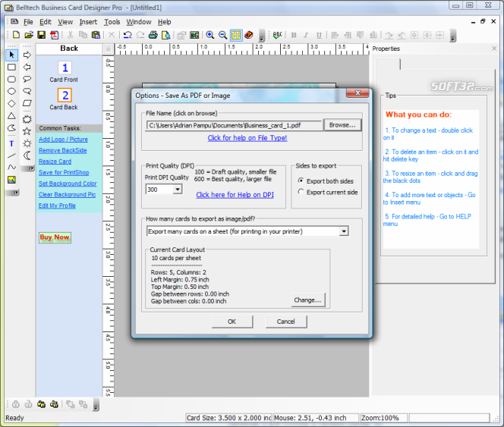
Task: Click the New document icon in toolbar
Action: tap(16, 35)
